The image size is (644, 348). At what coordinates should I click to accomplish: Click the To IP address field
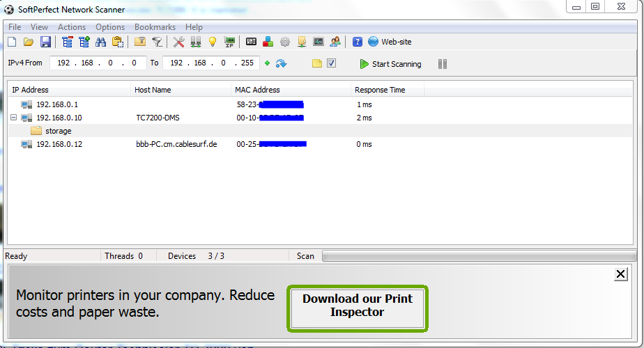(211, 63)
